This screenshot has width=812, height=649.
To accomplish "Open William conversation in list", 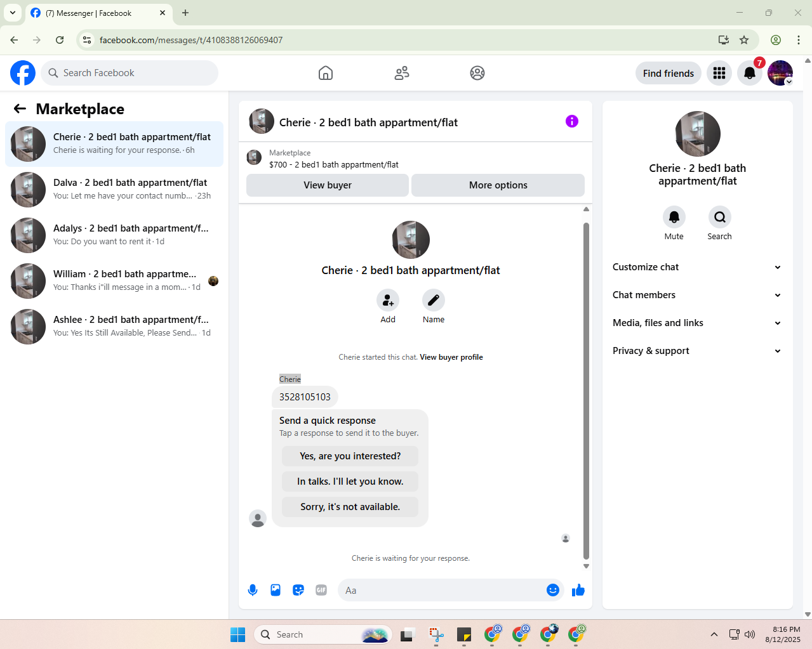I will (114, 281).
